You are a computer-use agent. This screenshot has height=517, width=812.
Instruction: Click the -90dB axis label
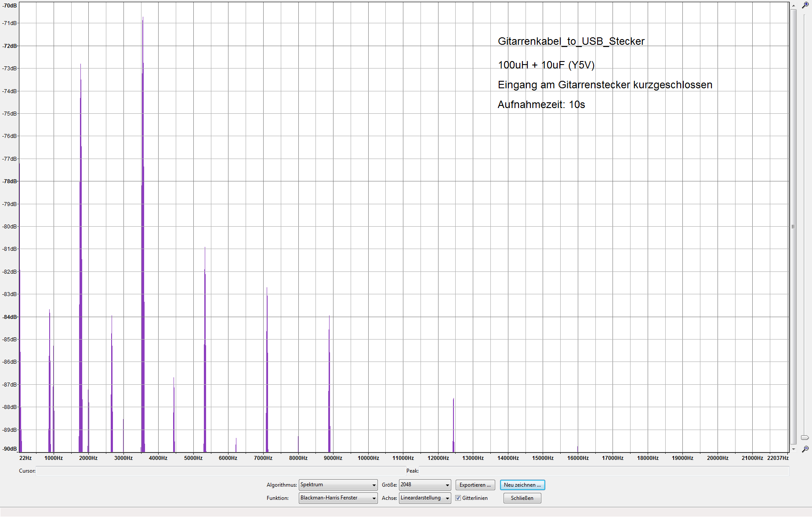point(10,449)
